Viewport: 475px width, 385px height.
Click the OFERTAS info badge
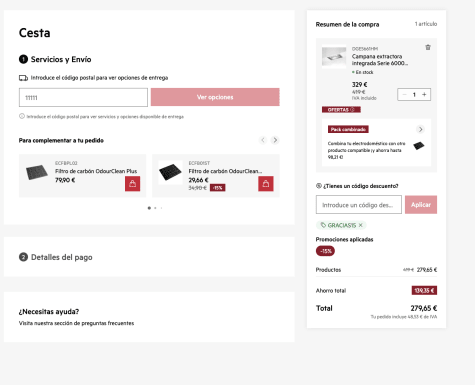pos(341,110)
